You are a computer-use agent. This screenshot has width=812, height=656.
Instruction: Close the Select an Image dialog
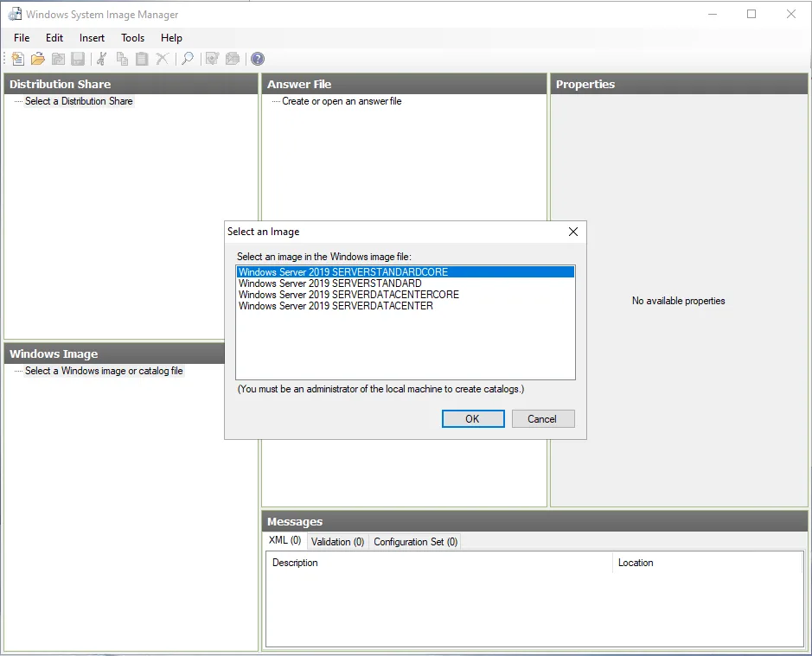click(x=572, y=232)
